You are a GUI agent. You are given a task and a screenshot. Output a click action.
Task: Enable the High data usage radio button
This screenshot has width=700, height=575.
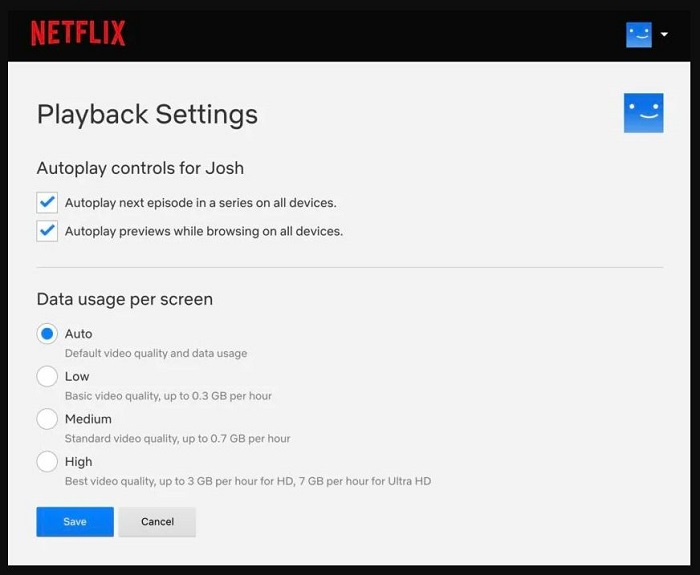coord(47,461)
